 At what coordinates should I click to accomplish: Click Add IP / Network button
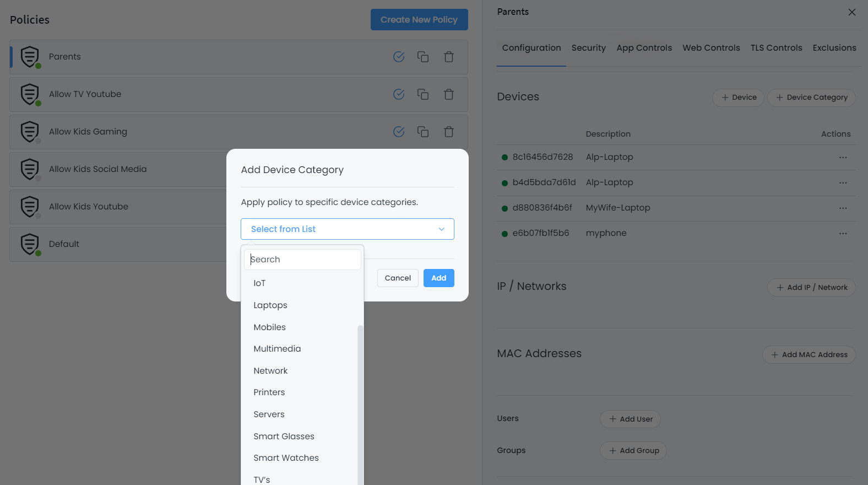(x=812, y=288)
